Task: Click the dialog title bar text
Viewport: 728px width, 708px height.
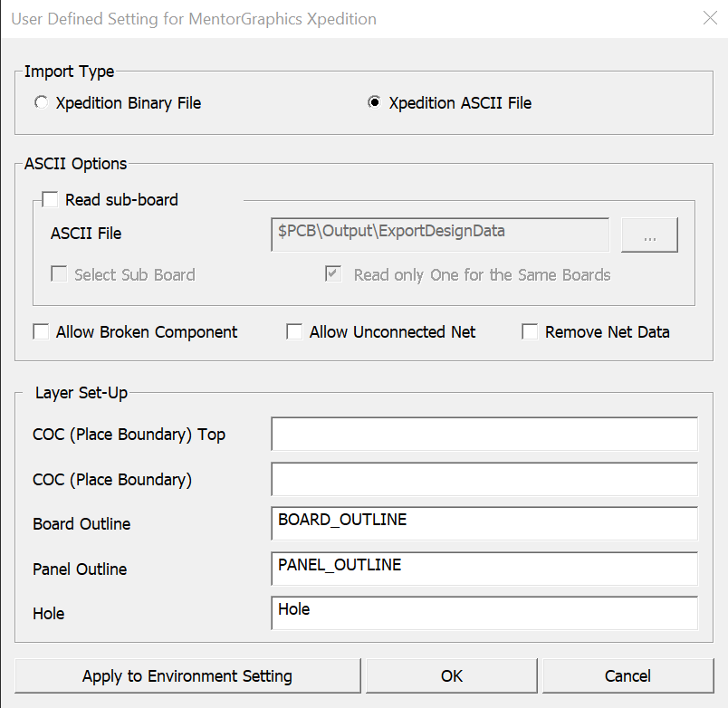Action: [x=194, y=19]
